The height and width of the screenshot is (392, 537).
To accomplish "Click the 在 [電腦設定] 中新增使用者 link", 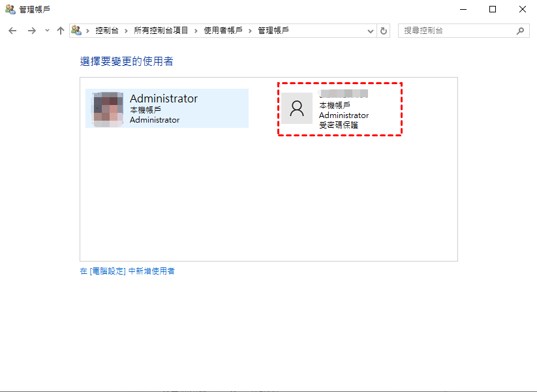I will (x=127, y=271).
